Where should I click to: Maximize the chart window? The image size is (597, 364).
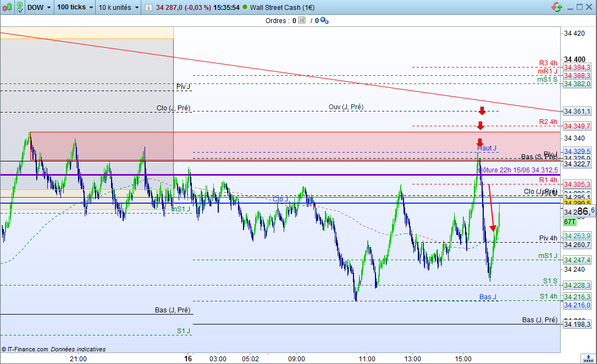579,7
